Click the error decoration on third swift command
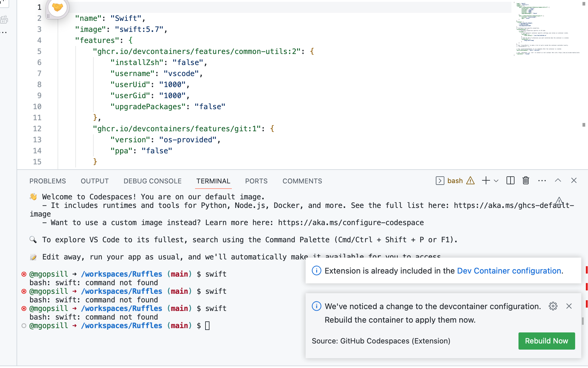Image resolution: width=588 pixels, height=368 pixels. (x=24, y=309)
